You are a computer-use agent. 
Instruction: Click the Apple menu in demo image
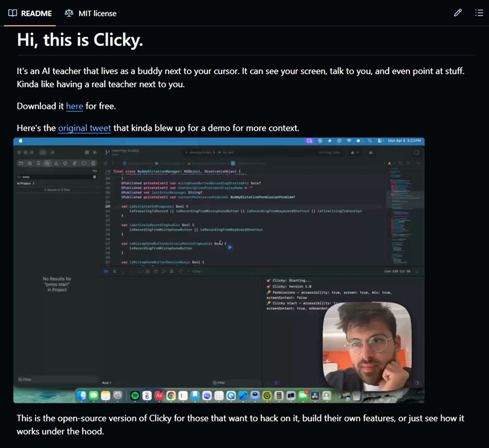[21, 141]
